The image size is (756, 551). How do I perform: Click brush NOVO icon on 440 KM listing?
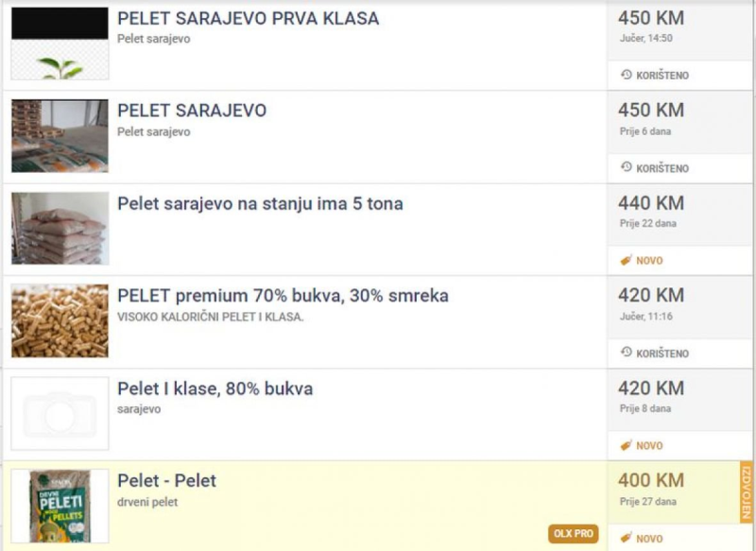[626, 260]
